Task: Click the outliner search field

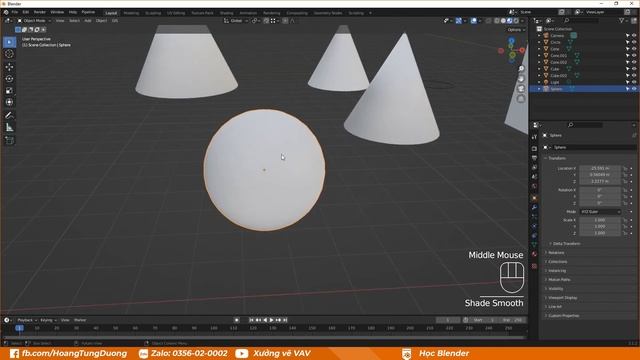Action: tap(582, 20)
